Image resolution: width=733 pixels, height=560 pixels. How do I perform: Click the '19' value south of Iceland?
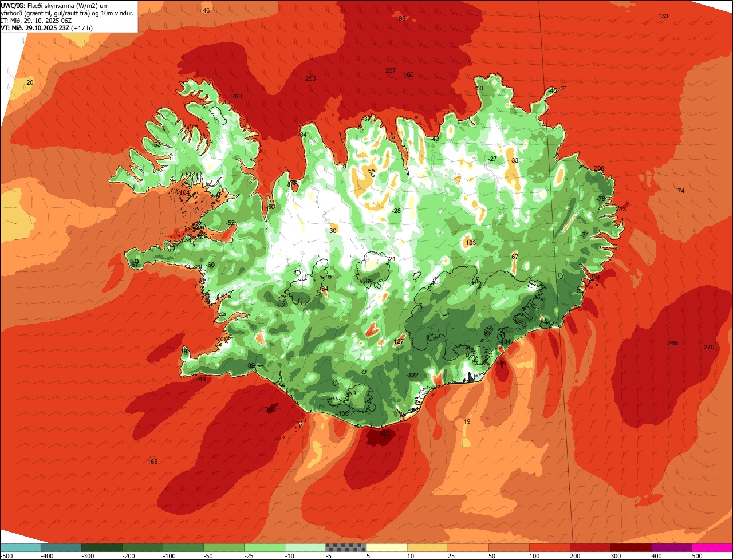(467, 421)
